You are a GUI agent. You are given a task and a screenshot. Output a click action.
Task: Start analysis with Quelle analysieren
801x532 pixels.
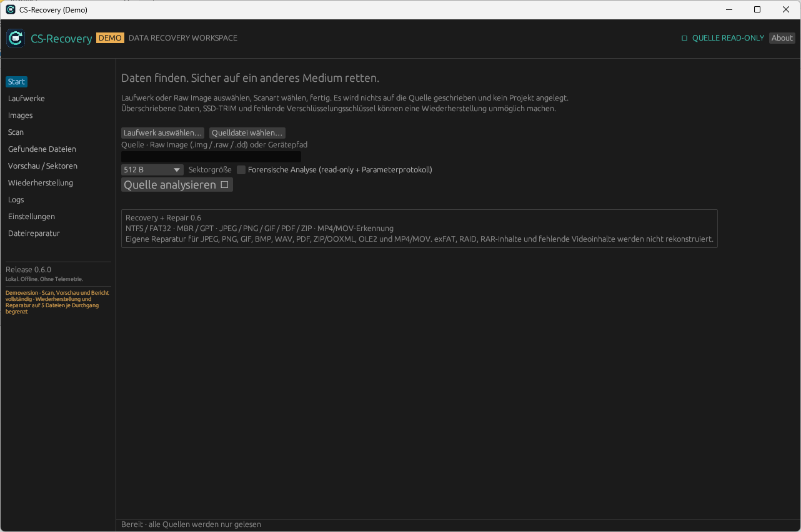[x=177, y=185]
